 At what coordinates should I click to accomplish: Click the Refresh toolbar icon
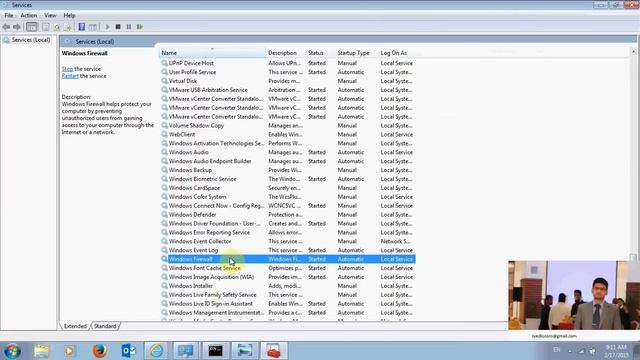pos(57,27)
